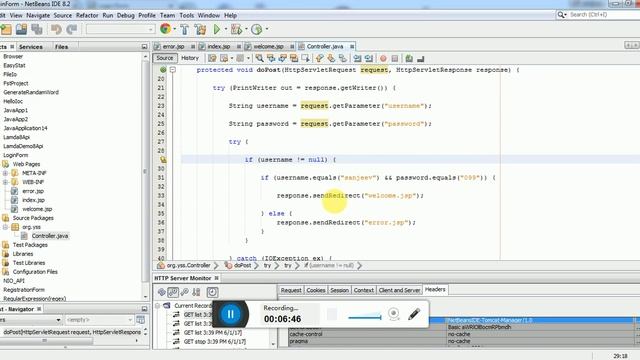Image resolution: width=640 pixels, height=360 pixels.
Task: Open Client and Server tab
Action: tap(399, 290)
